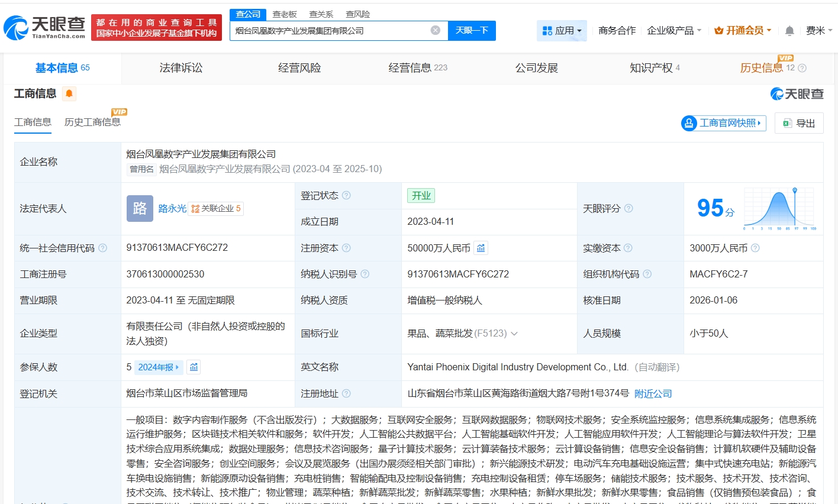Image resolution: width=838 pixels, height=504 pixels.
Task: Switch to the 法律诉讼 tab
Action: coord(181,68)
